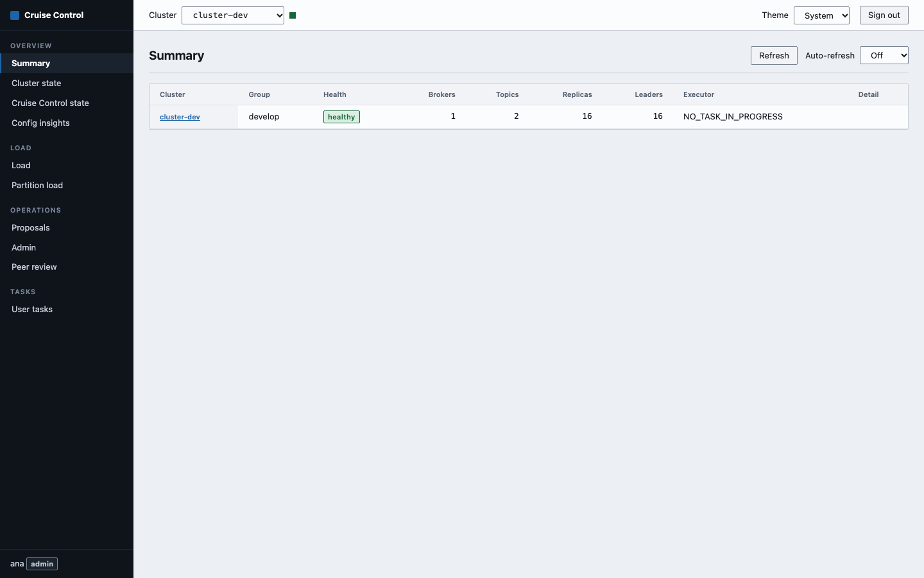Click the Sign out button
This screenshot has width=924, height=578.
coord(884,15)
